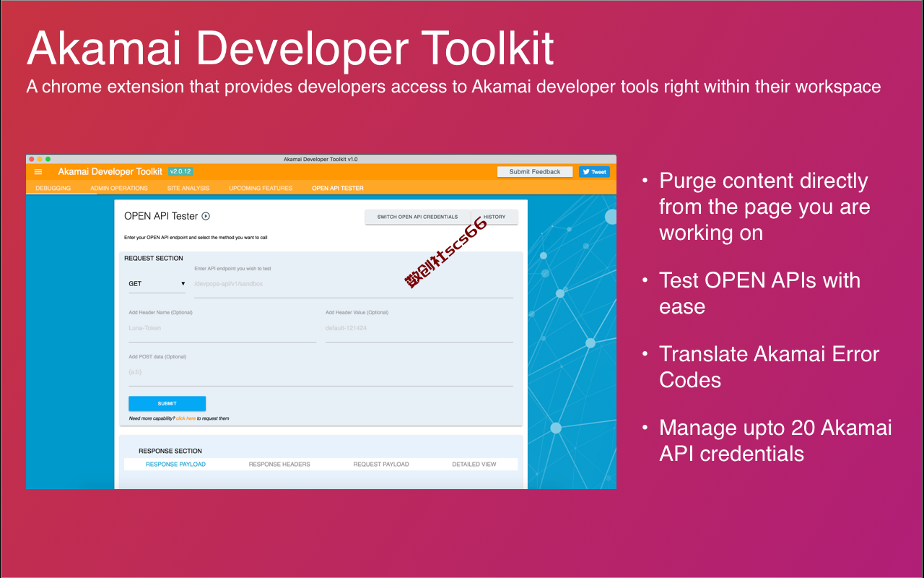924x578 pixels.
Task: Switch to RESPONSE HEADERS tab
Action: coord(279,465)
